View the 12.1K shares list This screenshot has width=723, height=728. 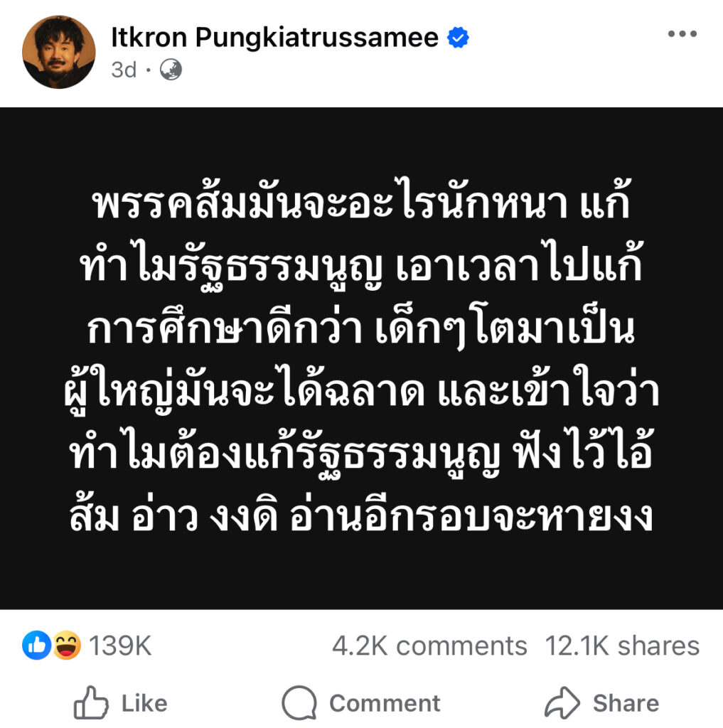pyautogui.click(x=622, y=646)
